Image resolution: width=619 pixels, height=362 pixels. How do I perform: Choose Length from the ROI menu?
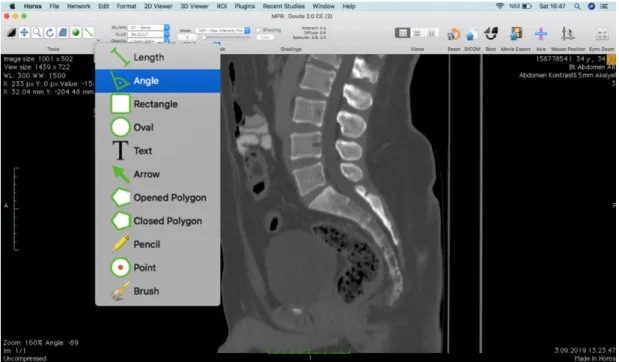[158, 57]
